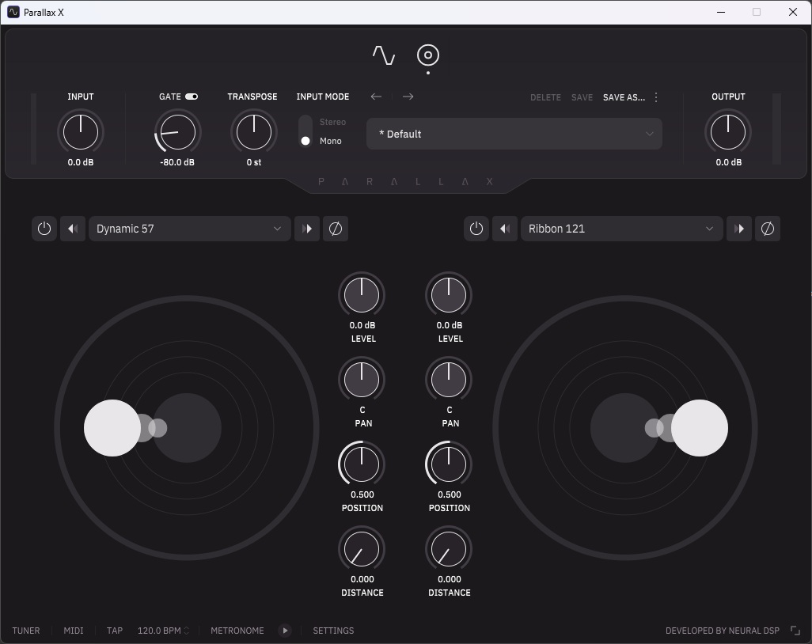The height and width of the screenshot is (644, 812).
Task: Open the Ribbon 121 microphone dropdown
Action: (x=622, y=229)
